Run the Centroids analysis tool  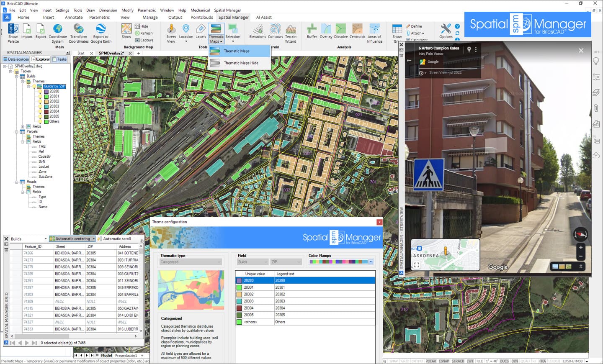[357, 31]
